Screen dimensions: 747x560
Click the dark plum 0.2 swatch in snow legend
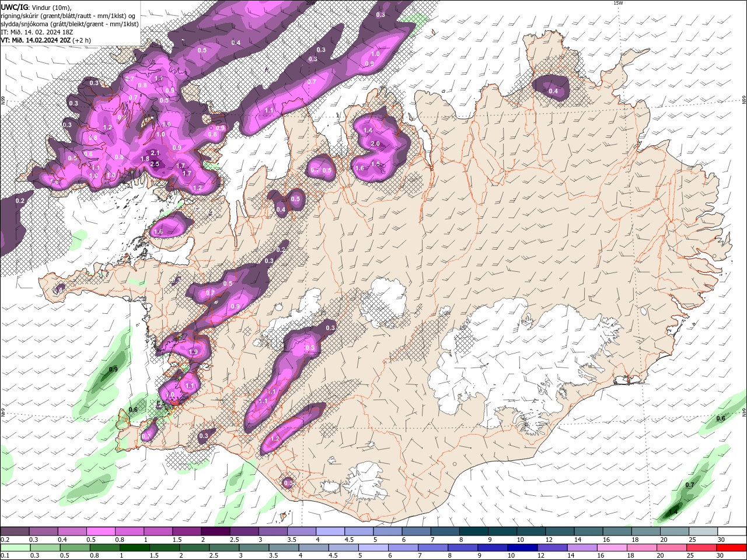point(15,531)
